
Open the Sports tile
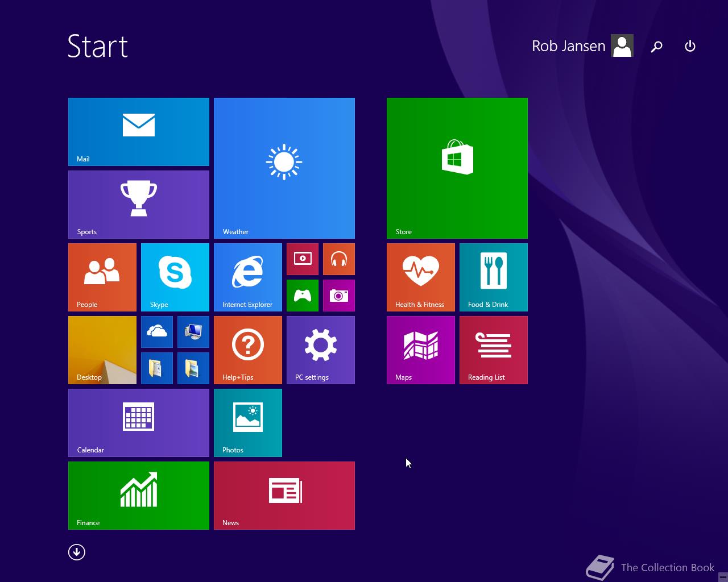tap(139, 205)
